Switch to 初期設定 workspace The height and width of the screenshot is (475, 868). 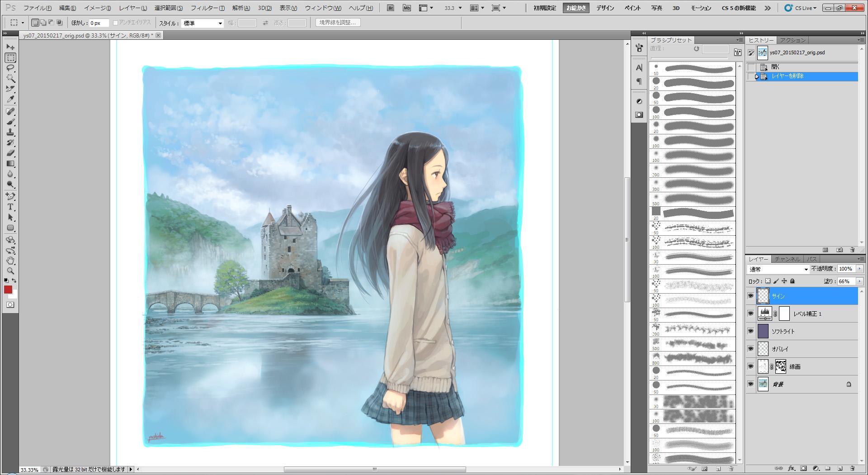pyautogui.click(x=545, y=8)
